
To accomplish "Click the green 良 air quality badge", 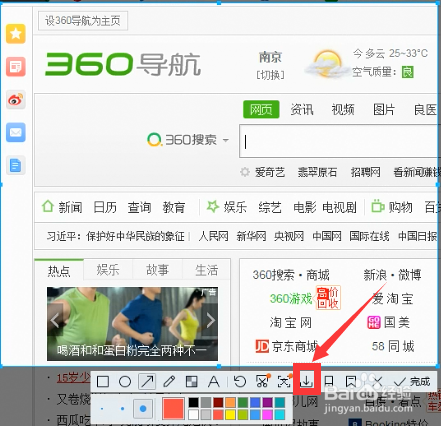I will click(x=407, y=72).
